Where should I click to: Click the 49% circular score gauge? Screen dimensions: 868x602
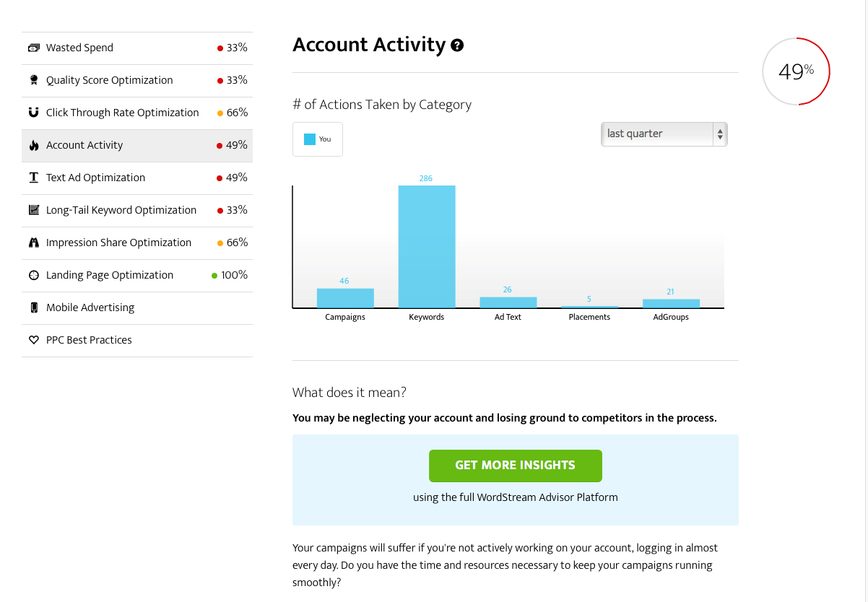pyautogui.click(x=797, y=71)
